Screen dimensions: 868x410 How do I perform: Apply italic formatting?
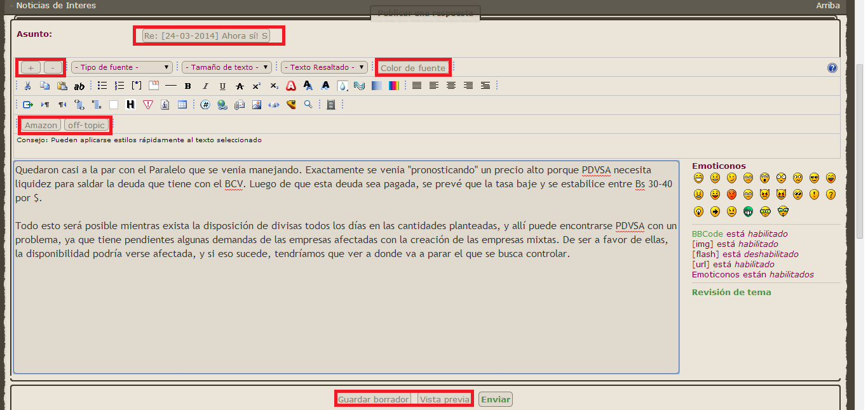[205, 86]
